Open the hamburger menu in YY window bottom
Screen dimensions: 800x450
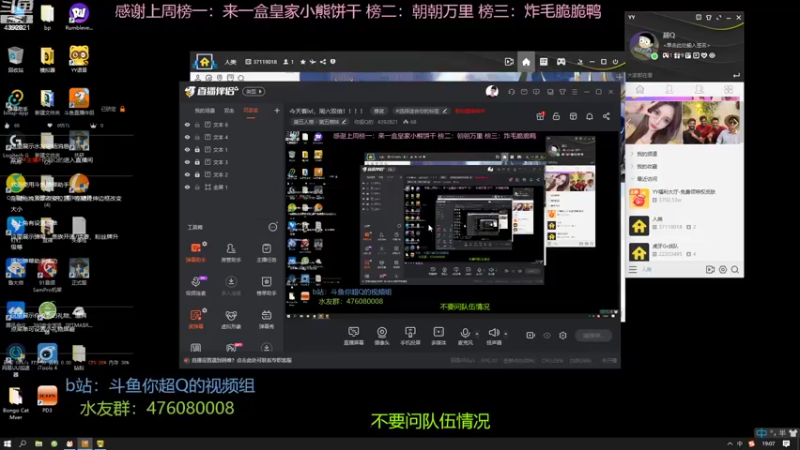pos(633,269)
